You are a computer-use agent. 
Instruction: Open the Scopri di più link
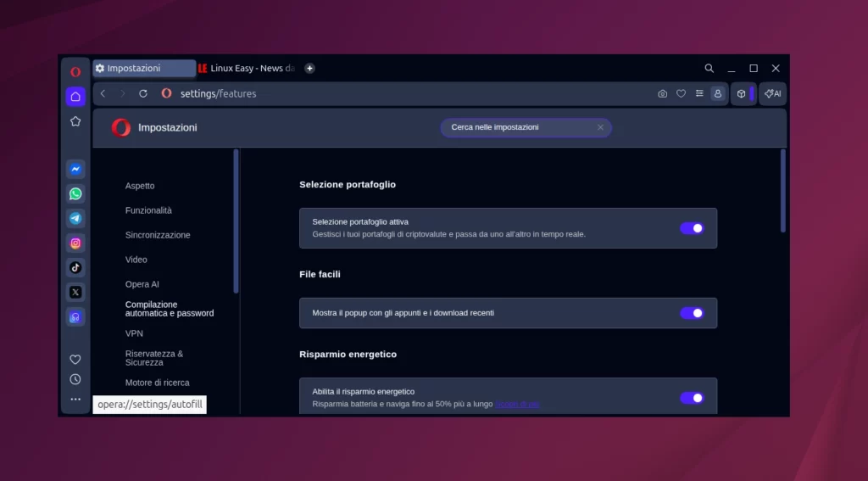(x=517, y=404)
